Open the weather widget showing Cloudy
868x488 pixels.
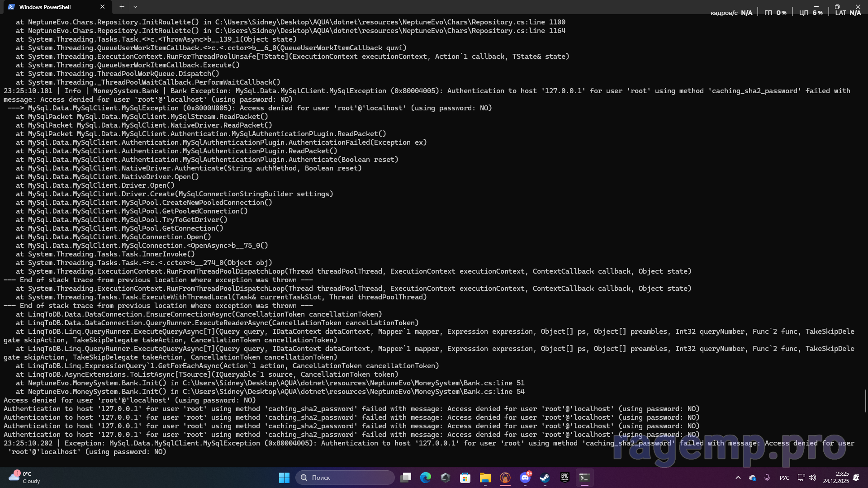[x=25, y=478]
